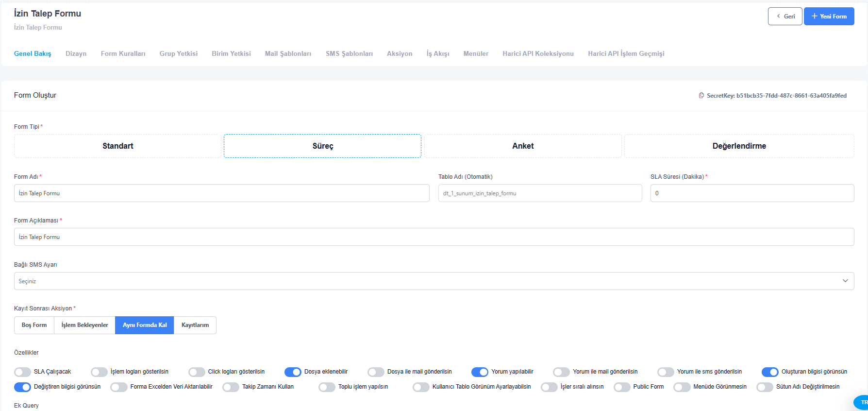Click the TR language badge
The width and height of the screenshot is (868, 411).
pos(863,402)
